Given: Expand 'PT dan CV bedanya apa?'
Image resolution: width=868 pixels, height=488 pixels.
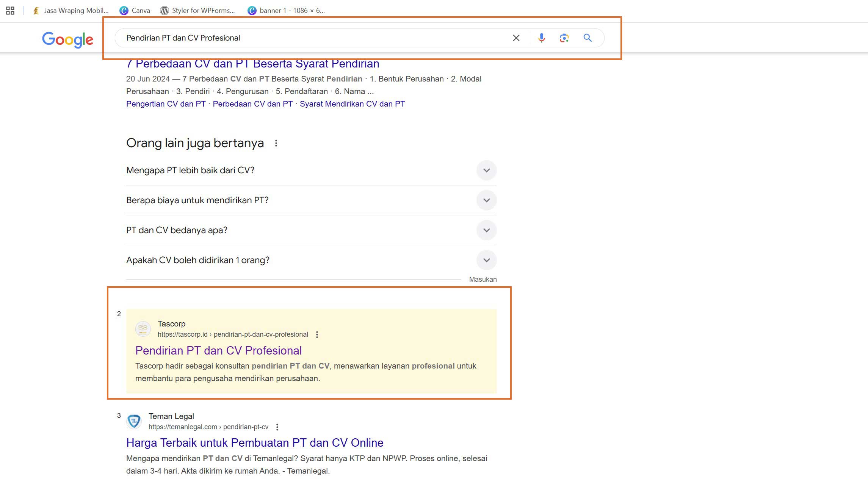Looking at the screenshot, I should [311, 230].
